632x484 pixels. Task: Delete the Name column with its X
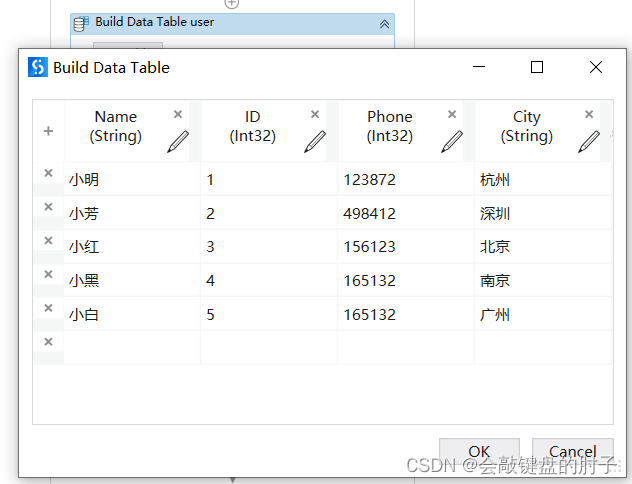pyautogui.click(x=178, y=114)
